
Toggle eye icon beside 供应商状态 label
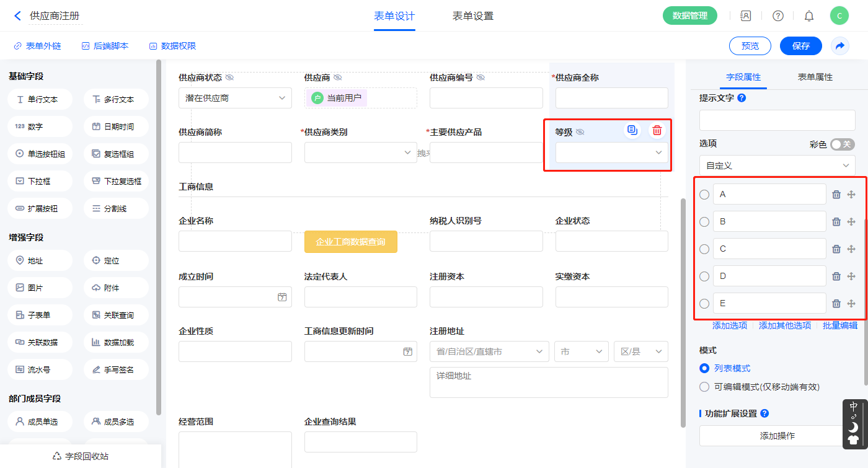229,78
